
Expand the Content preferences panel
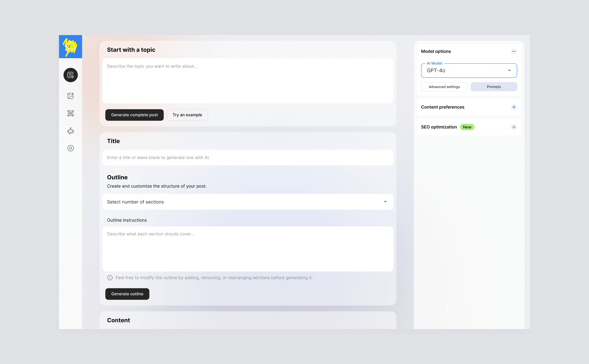[514, 107]
